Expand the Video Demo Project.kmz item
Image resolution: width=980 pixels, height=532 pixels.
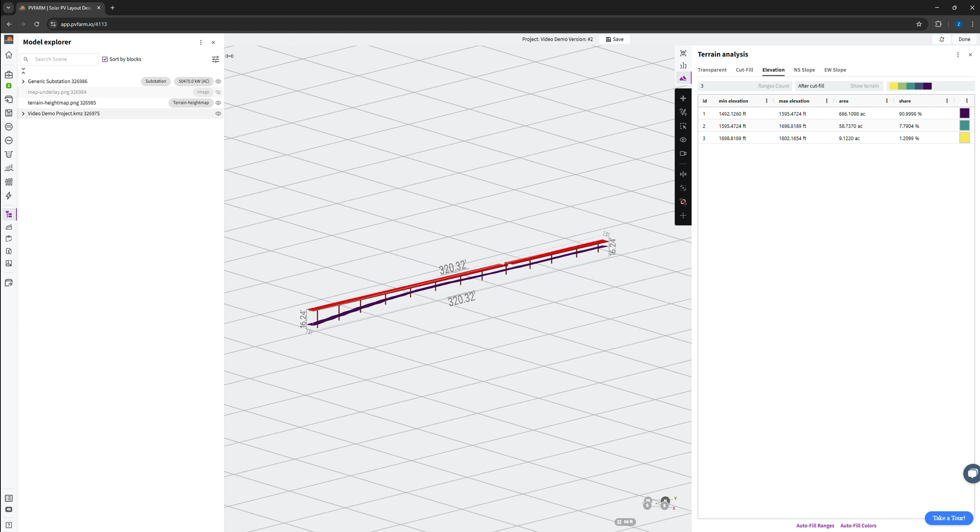tap(23, 114)
